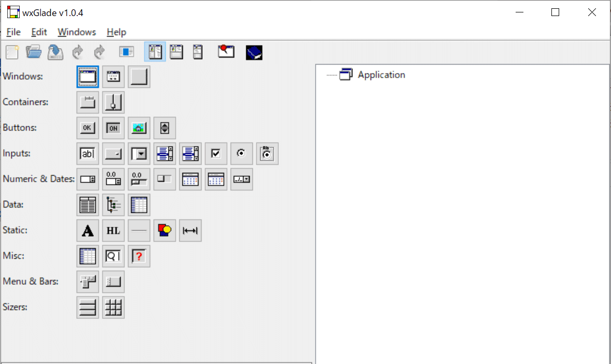Open the Help menu
This screenshot has height=364, width=611.
(x=117, y=32)
